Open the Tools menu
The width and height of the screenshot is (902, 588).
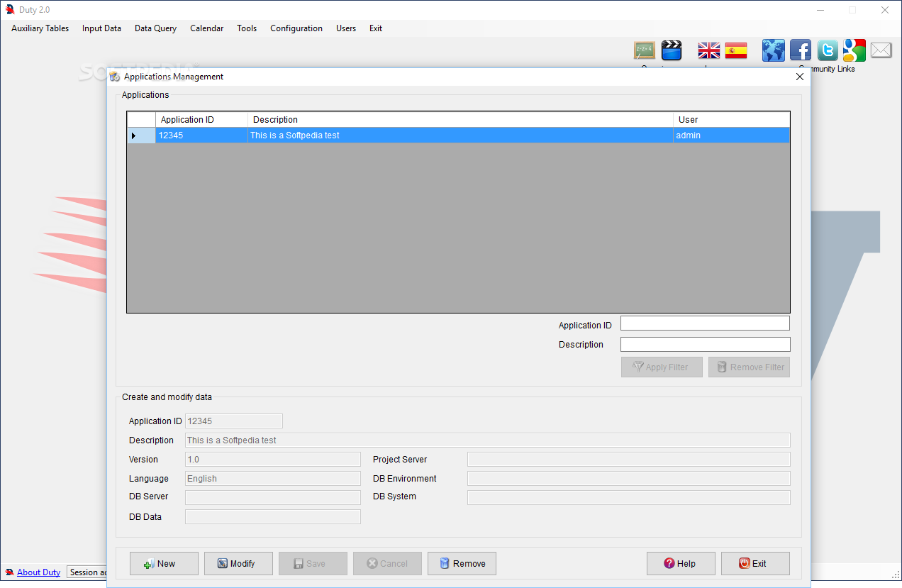pos(247,28)
